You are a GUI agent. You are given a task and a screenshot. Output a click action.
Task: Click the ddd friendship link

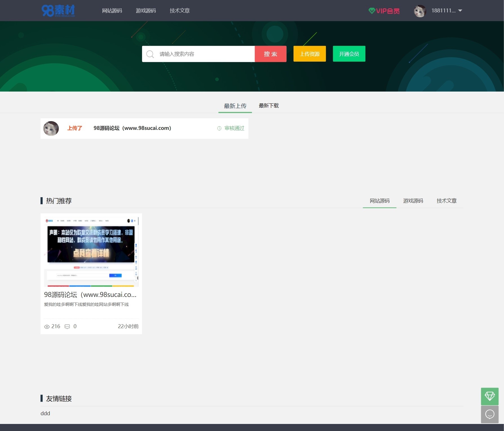coord(45,413)
